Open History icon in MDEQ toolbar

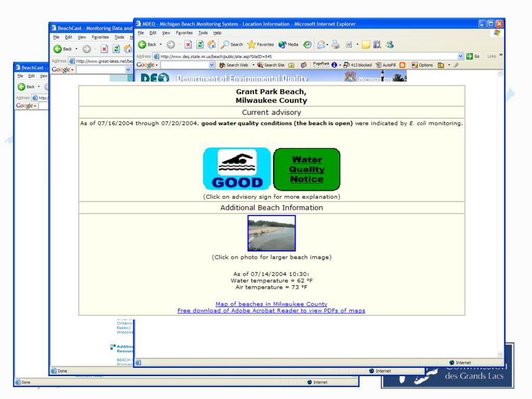308,45
